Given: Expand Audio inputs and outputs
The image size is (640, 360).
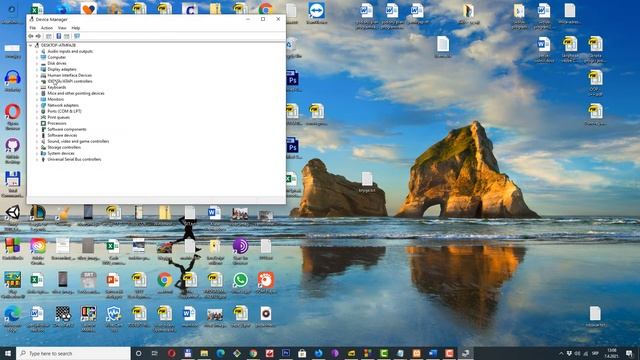Looking at the screenshot, I should point(37,51).
